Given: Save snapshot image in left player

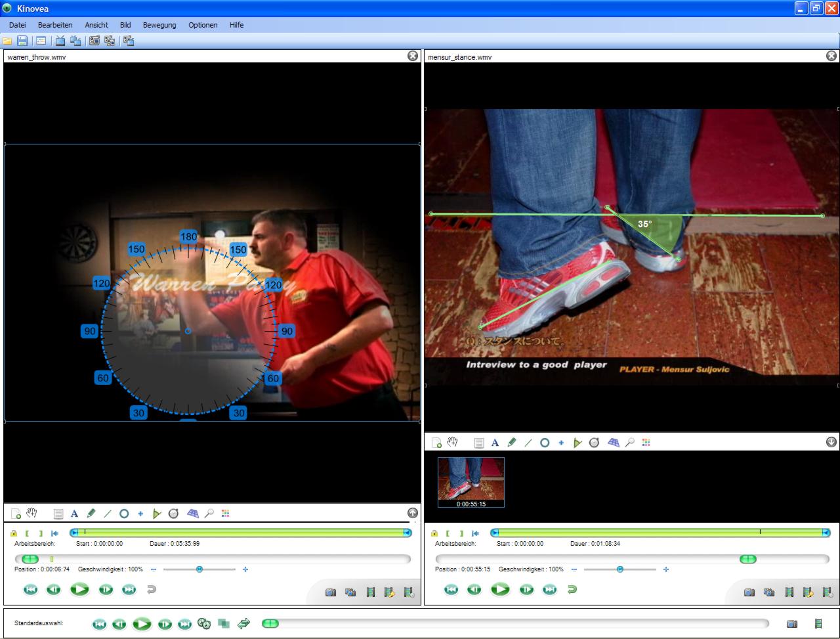Looking at the screenshot, I should coord(331,592).
